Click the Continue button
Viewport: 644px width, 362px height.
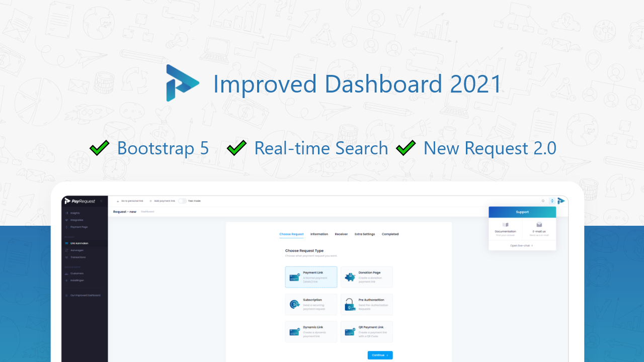coord(380,355)
